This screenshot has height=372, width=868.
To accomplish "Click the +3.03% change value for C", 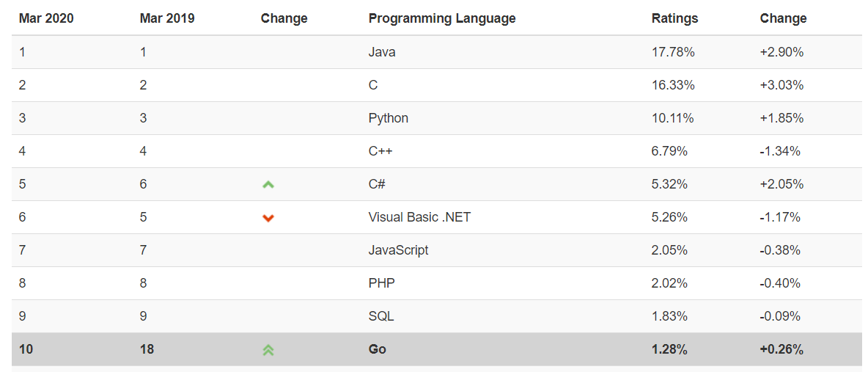I will tap(781, 85).
